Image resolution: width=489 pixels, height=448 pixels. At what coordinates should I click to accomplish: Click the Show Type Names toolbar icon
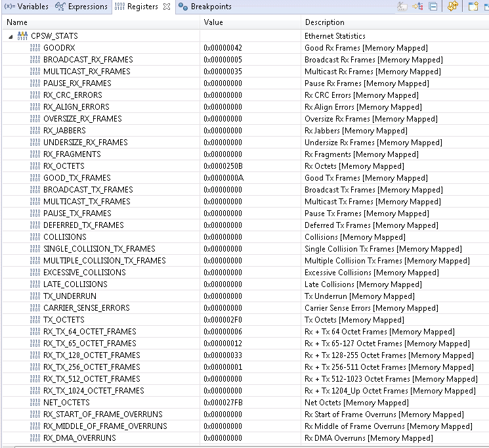[x=402, y=7]
